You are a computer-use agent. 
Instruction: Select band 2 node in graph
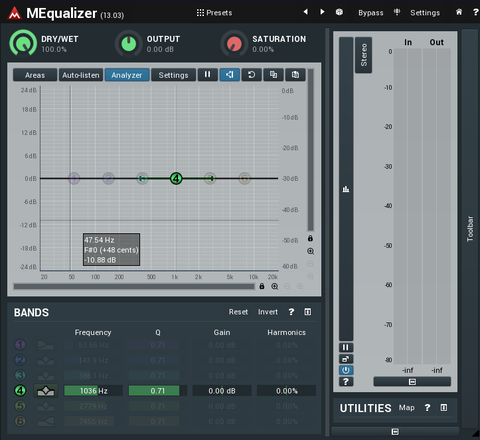(108, 178)
